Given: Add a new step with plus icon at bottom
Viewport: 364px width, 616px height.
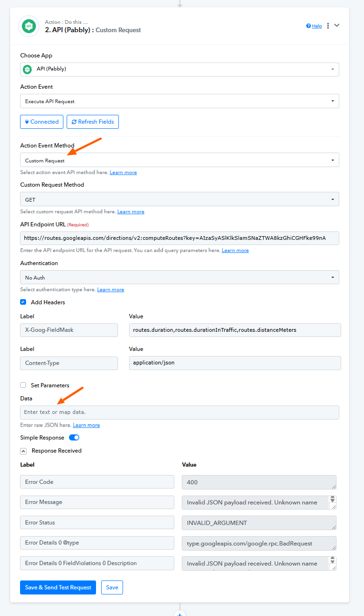Looking at the screenshot, I should click(179, 613).
